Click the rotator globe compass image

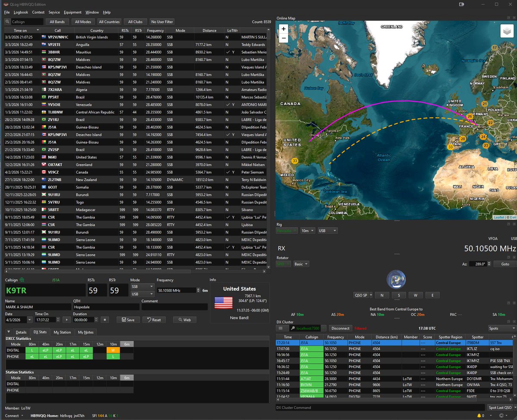coord(396,279)
